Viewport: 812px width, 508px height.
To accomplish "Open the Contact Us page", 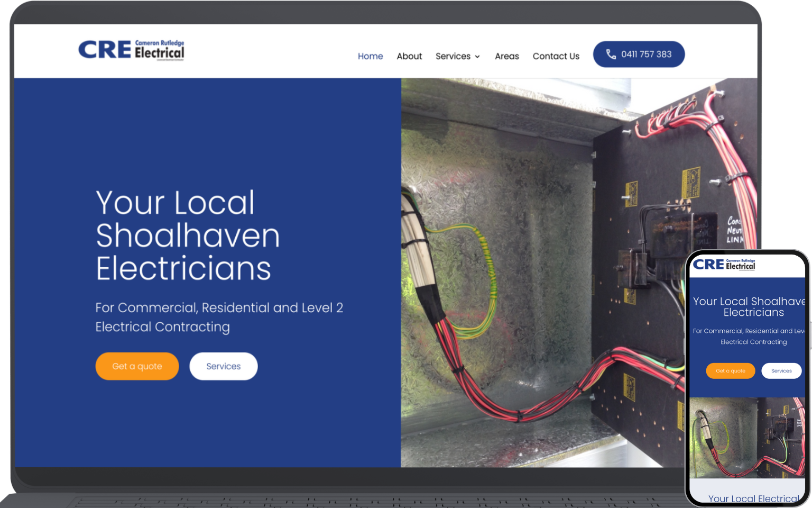I will pyautogui.click(x=556, y=56).
